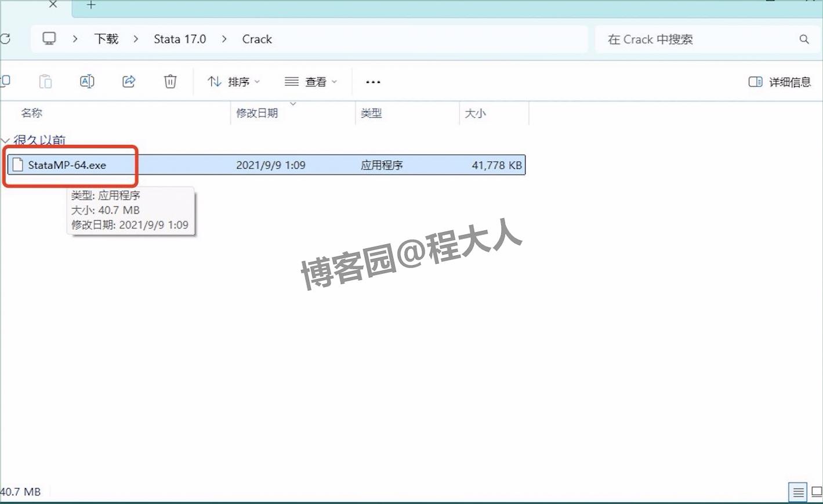823x504 pixels.
Task: Open the 排序 sort dropdown
Action: [233, 81]
